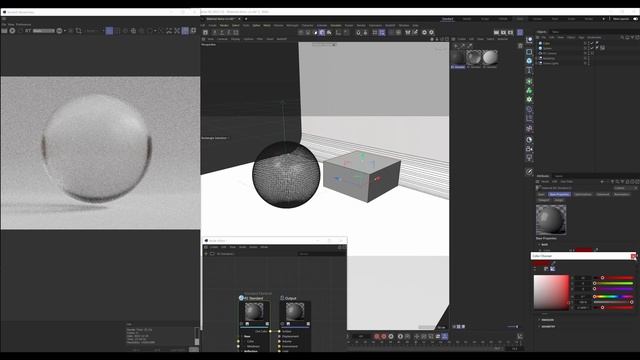The width and height of the screenshot is (640, 360).
Task: Toggle the Sphere enable checkmark
Action: point(592,48)
